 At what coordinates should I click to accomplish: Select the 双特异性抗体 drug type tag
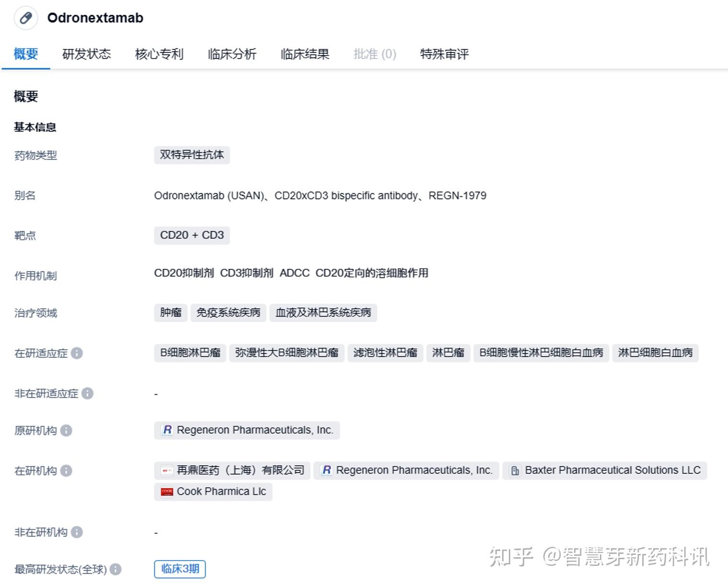click(191, 155)
